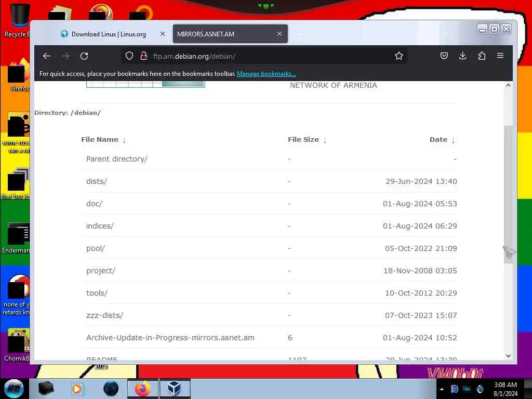Open the tools/ directory
532x399 pixels.
click(97, 293)
